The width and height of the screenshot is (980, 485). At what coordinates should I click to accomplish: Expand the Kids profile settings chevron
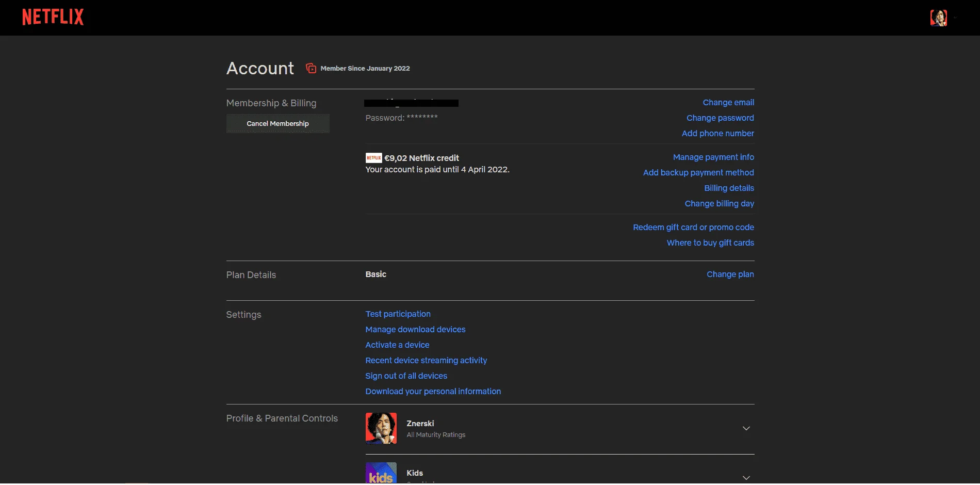click(746, 478)
